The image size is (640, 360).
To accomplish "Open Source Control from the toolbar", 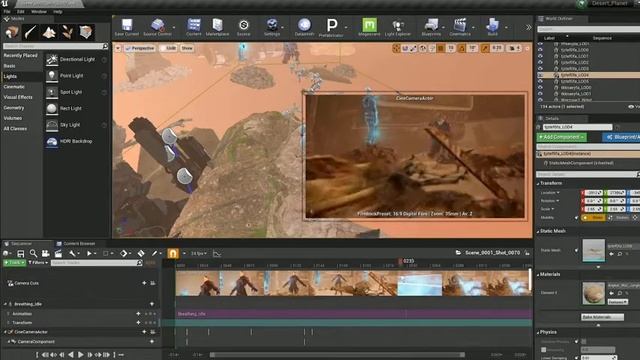I will click(x=158, y=27).
